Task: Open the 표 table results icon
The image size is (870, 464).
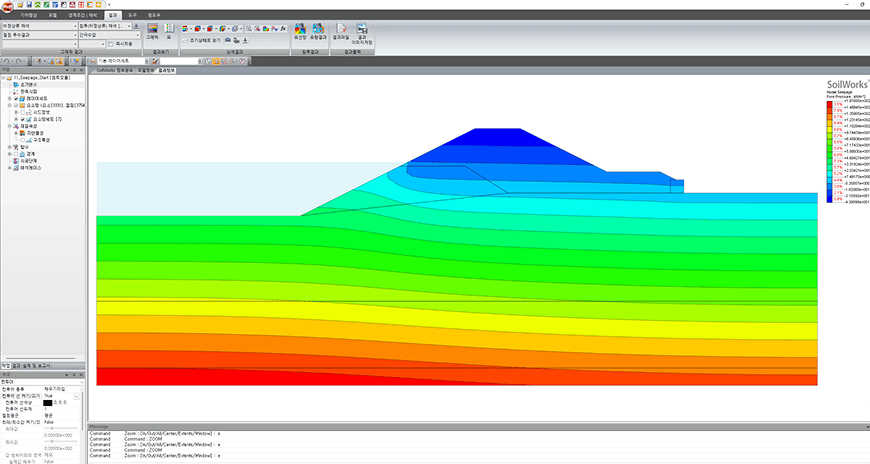Action: tap(169, 32)
